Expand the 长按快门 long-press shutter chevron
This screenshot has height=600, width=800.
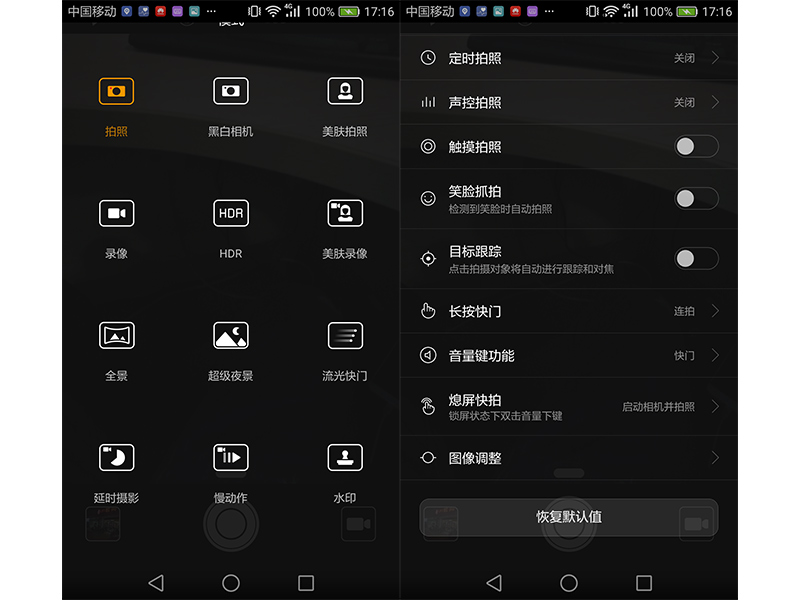coord(715,311)
